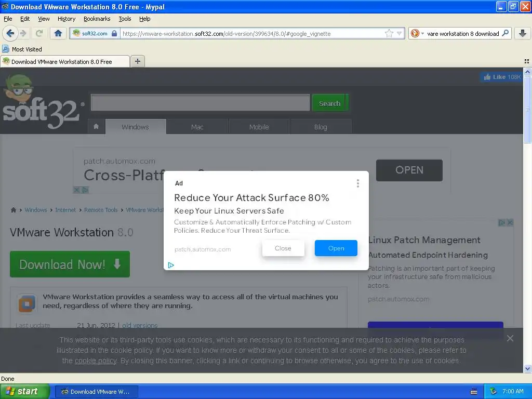Open the Windows Start menu
This screenshot has width=532, height=399.
(25, 392)
